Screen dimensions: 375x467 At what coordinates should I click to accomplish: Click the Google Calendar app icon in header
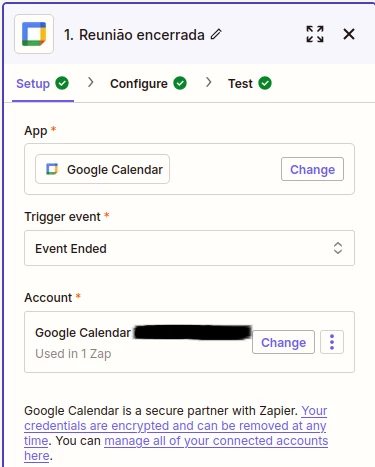click(34, 34)
